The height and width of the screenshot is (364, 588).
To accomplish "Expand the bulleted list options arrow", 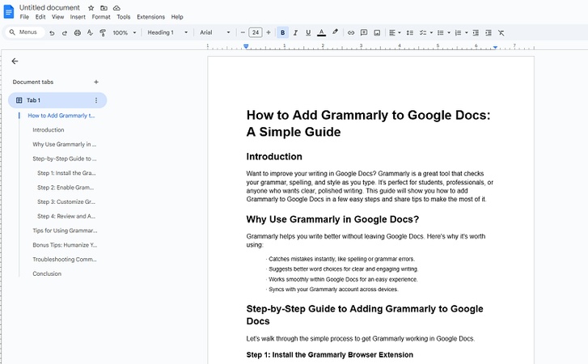I will (449, 33).
